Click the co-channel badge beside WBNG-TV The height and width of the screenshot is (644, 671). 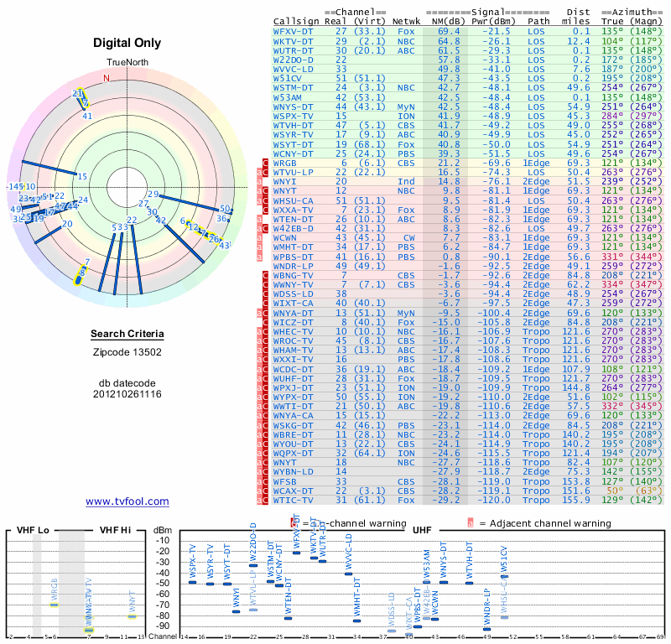[265, 276]
